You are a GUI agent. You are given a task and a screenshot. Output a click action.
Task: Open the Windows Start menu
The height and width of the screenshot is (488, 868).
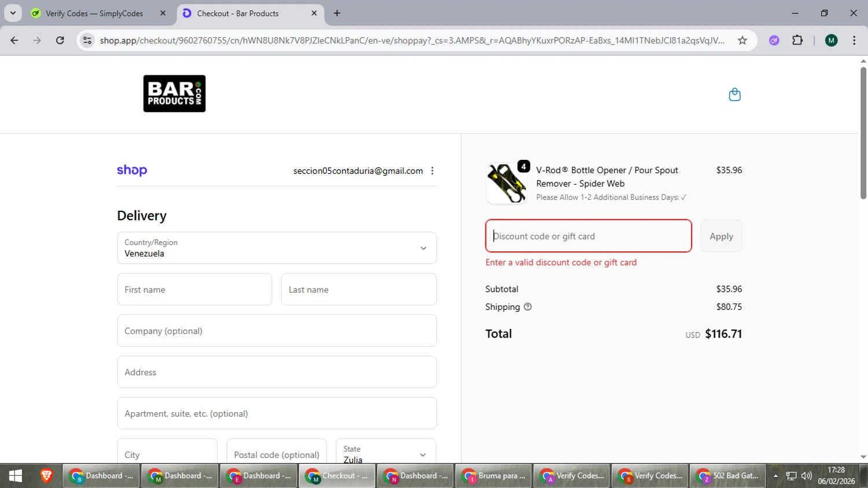coord(16,476)
